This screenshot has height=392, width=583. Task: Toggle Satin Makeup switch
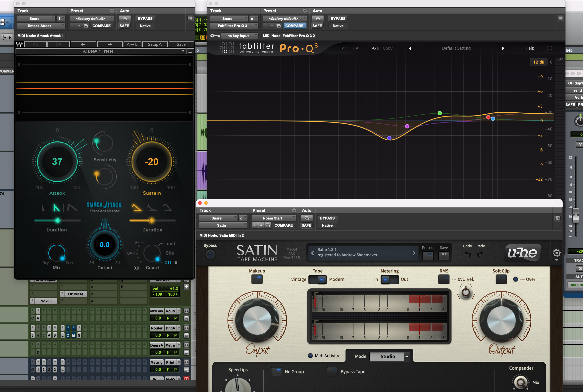click(x=257, y=279)
